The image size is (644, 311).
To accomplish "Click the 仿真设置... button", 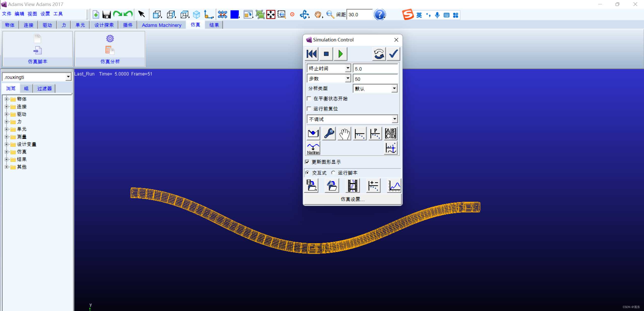I will (352, 199).
